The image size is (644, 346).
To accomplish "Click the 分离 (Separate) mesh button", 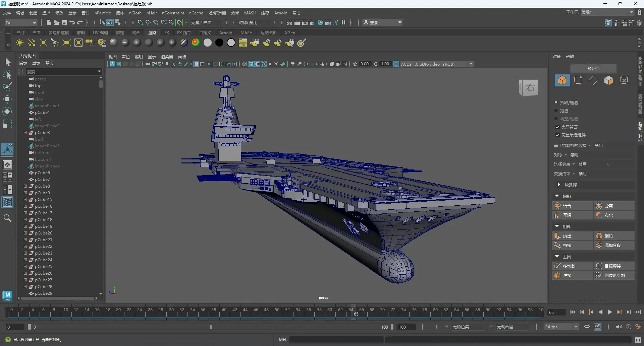I will coord(614,206).
